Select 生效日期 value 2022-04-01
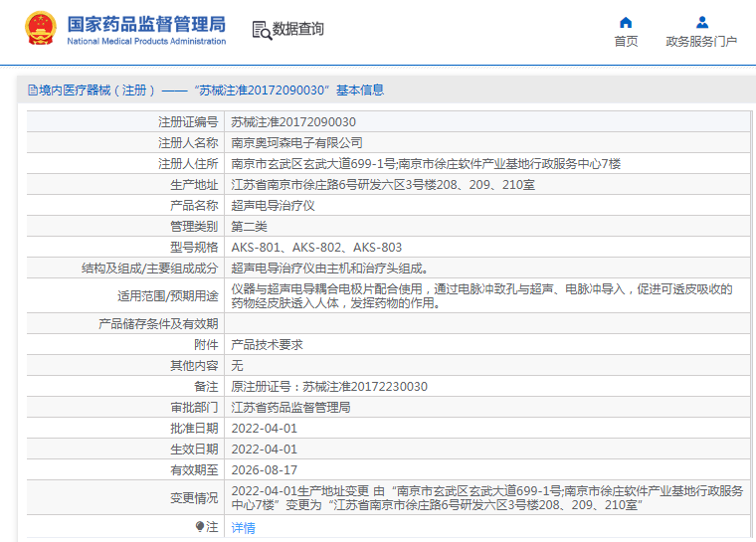 pos(265,449)
